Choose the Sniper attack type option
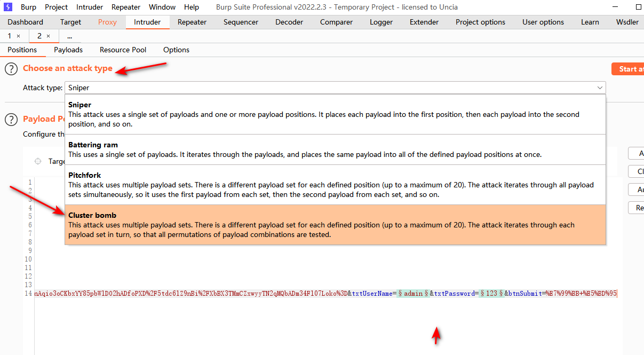644x355 pixels. pyautogui.click(x=335, y=114)
